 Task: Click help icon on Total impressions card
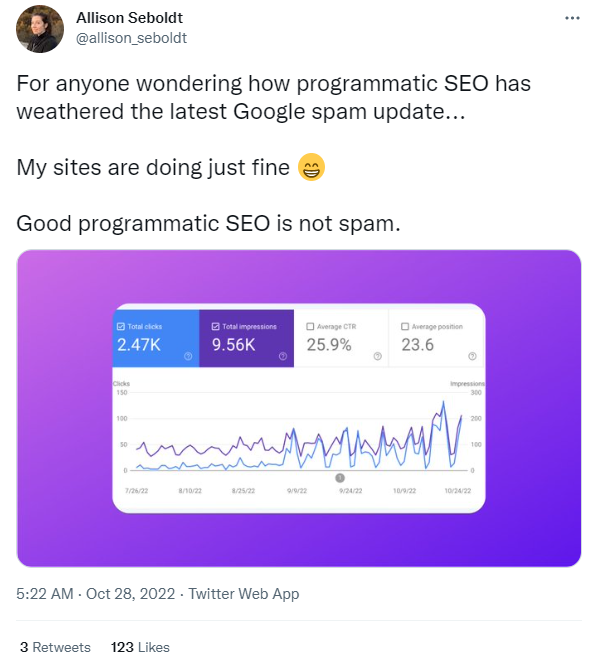coord(283,356)
